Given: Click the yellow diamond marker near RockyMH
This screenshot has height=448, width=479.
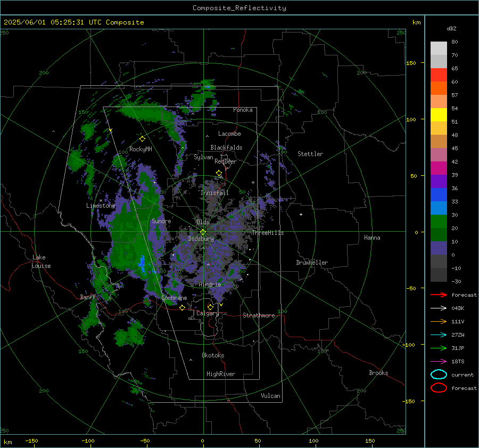Looking at the screenshot, I should [142, 139].
